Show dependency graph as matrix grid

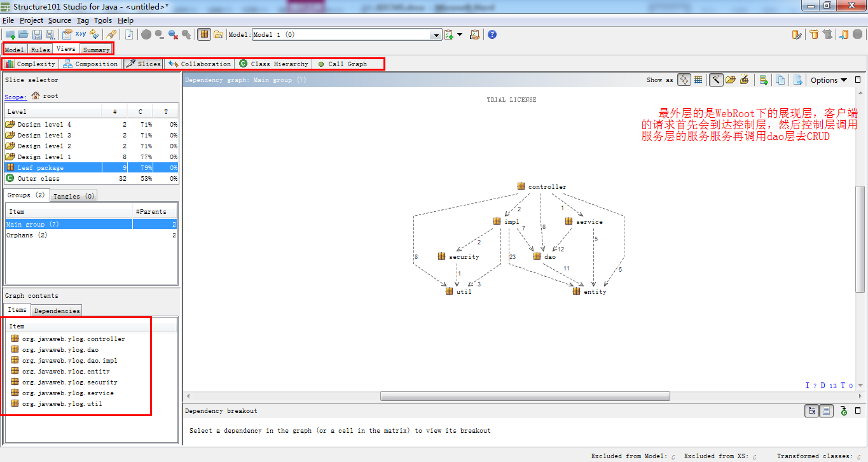[x=698, y=80]
